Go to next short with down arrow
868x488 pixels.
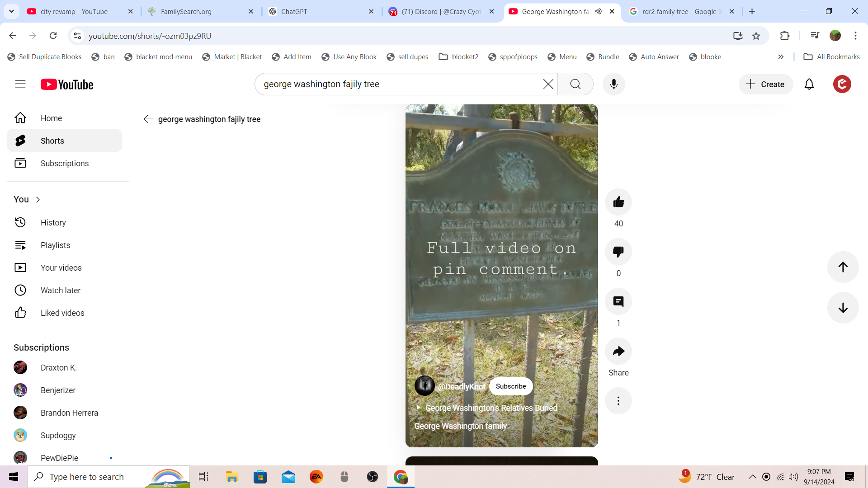(843, 308)
